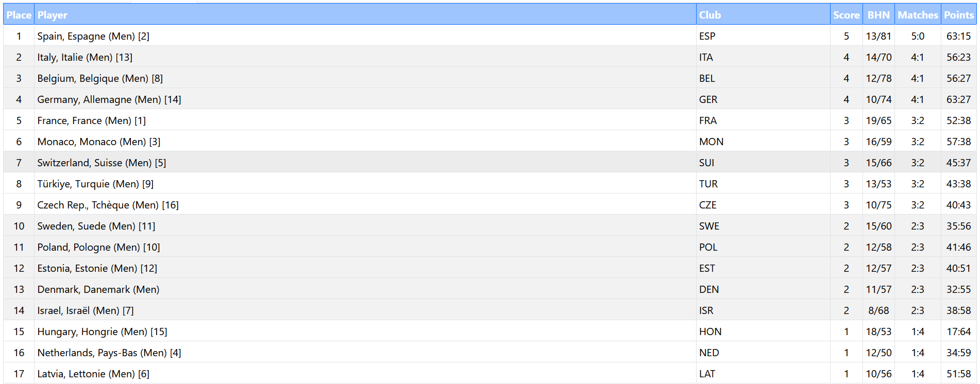Click the Matches column header
980x384 pixels.
coord(917,15)
